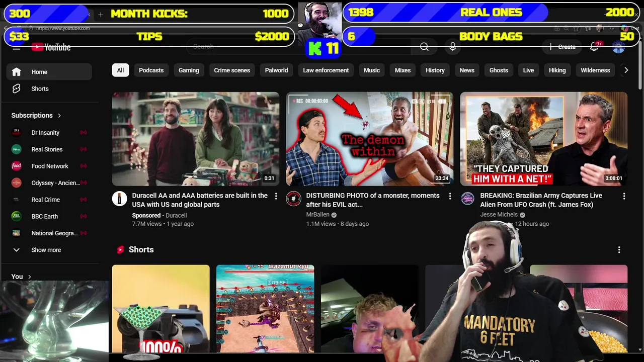This screenshot has width=644, height=362.
Task: Open The demon within video thumbnail
Action: pos(370,139)
